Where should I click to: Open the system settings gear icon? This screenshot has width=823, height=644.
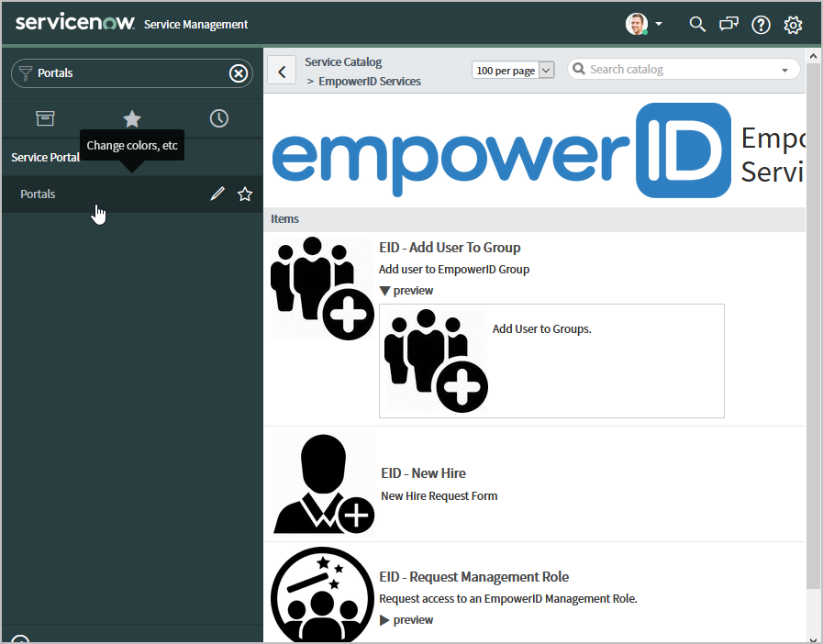tap(793, 25)
